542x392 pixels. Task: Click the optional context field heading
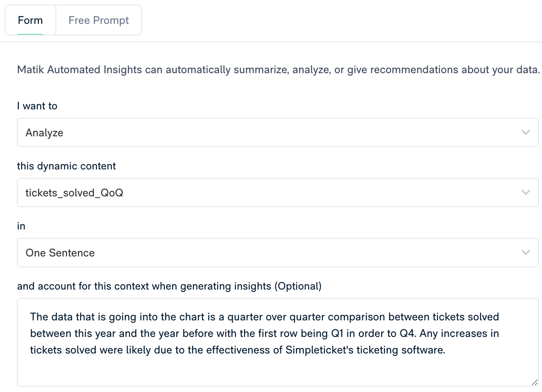169,286
